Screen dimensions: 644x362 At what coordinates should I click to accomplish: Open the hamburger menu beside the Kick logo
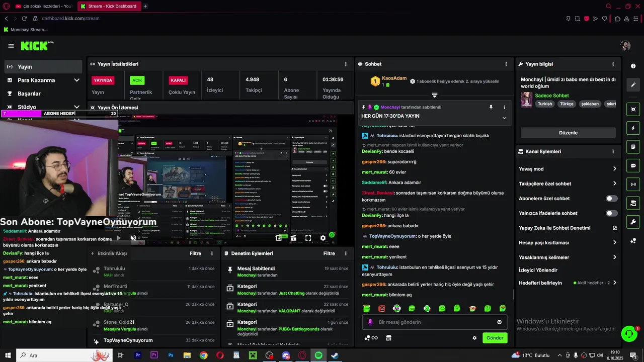click(11, 46)
